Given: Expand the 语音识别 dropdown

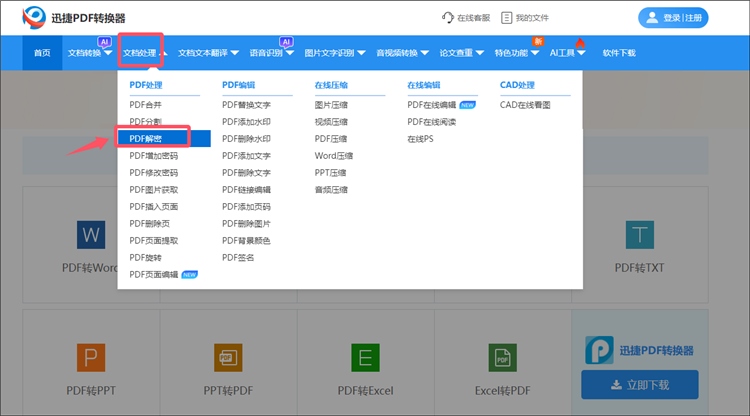Looking at the screenshot, I should (x=289, y=53).
